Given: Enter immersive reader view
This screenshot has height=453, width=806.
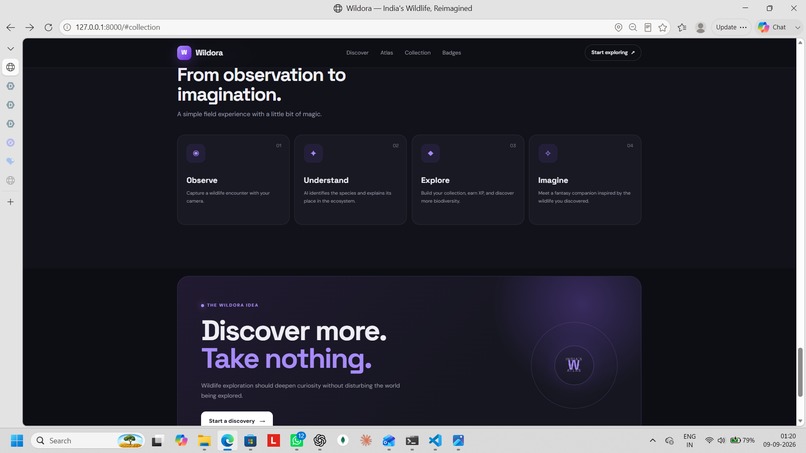Looking at the screenshot, I should click(648, 27).
